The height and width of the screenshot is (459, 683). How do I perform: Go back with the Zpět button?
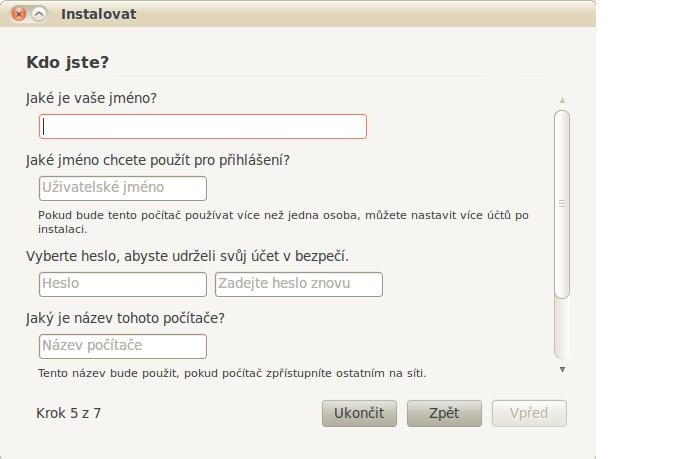click(444, 413)
